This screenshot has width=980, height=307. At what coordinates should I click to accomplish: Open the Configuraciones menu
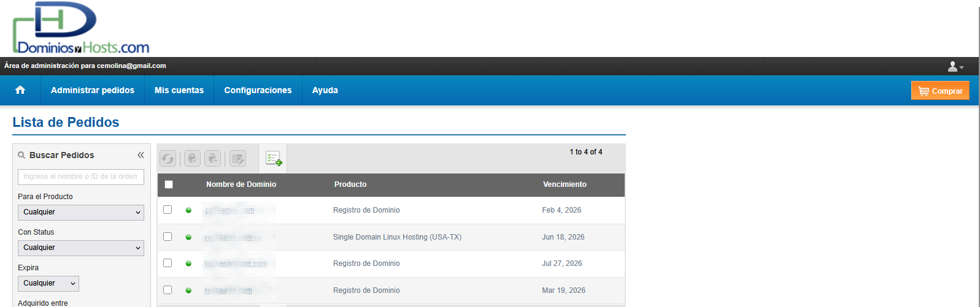point(258,90)
